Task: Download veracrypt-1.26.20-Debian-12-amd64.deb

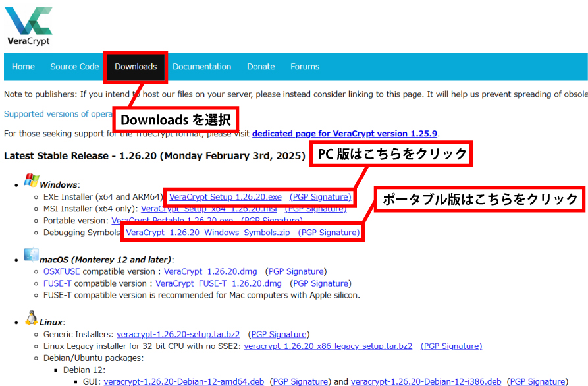Action: click(x=184, y=381)
